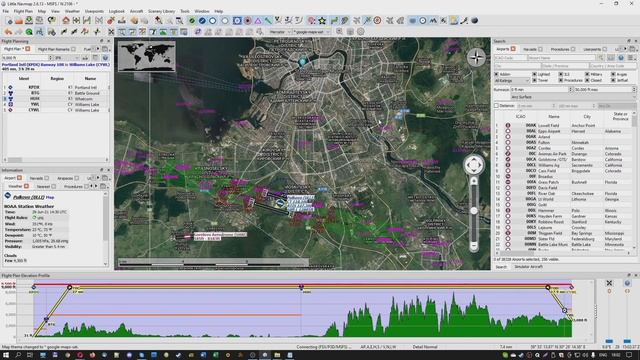640x360 pixels.
Task: Toggle the Military checkbox
Action: [587, 74]
